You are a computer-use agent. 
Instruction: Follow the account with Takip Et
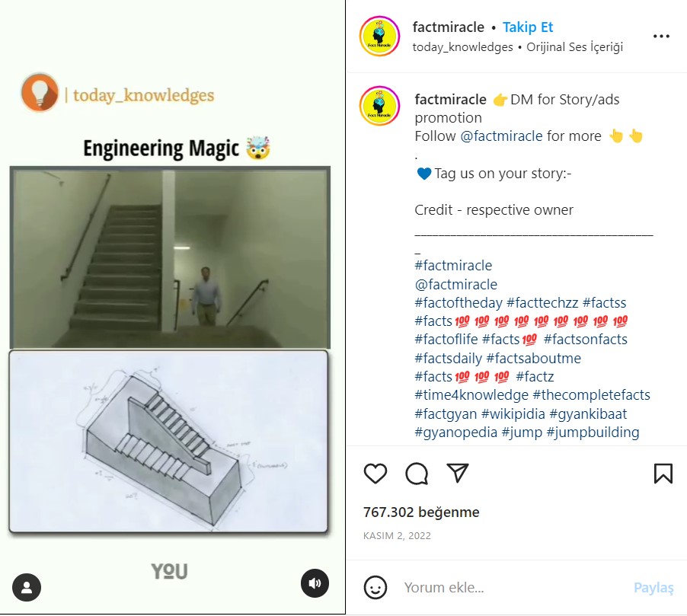pos(528,27)
